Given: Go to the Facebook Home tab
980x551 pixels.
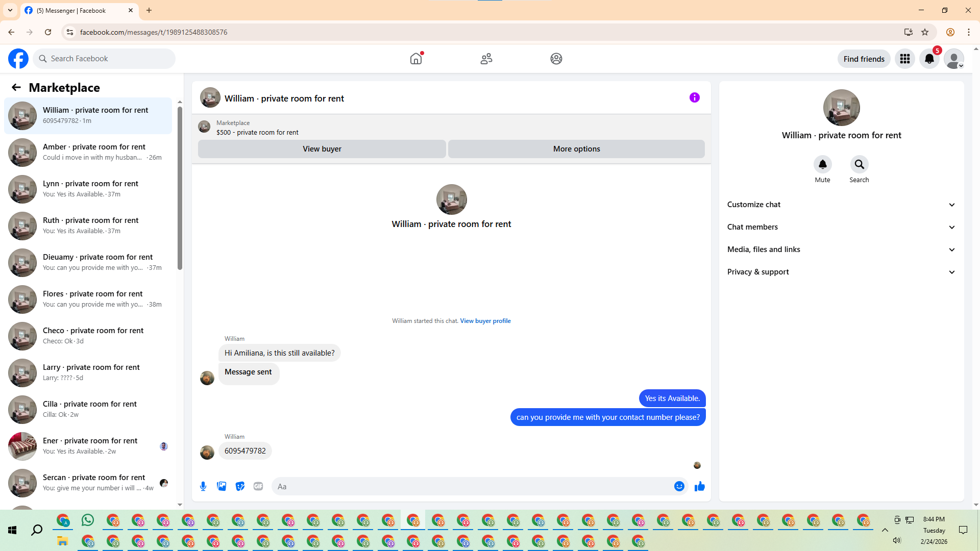Looking at the screenshot, I should click(x=416, y=59).
